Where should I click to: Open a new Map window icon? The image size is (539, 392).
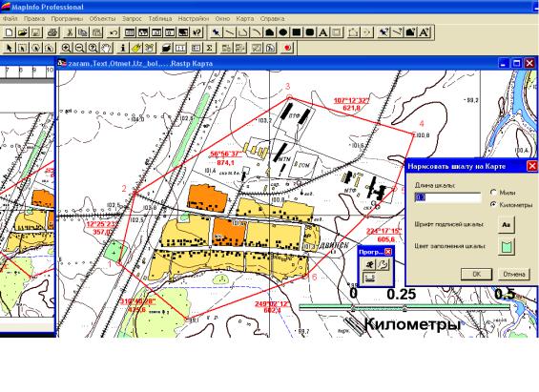click(143, 32)
